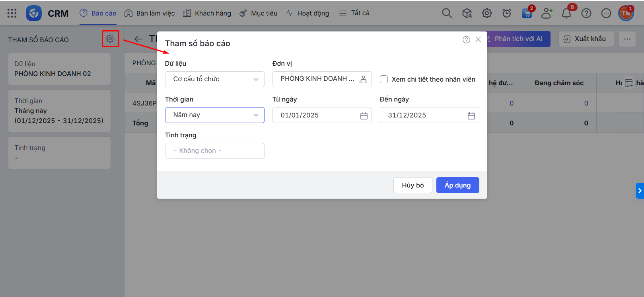Open the shopping cart icon

527,14
